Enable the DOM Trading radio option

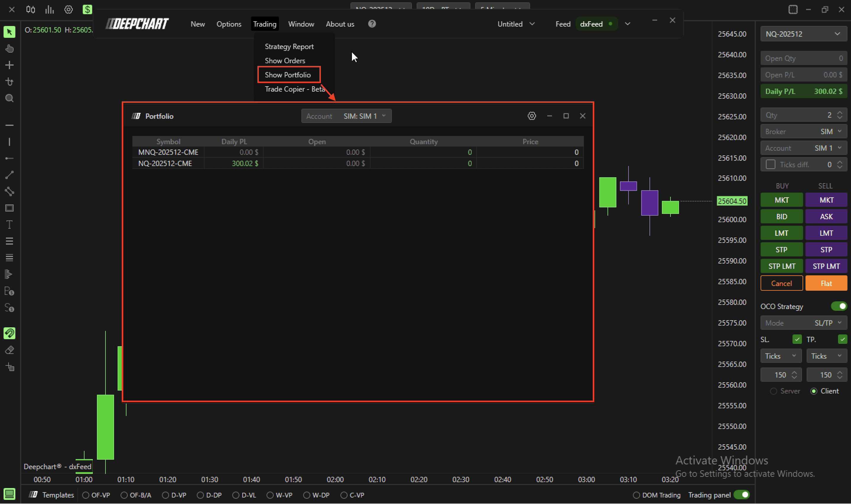[x=636, y=495]
